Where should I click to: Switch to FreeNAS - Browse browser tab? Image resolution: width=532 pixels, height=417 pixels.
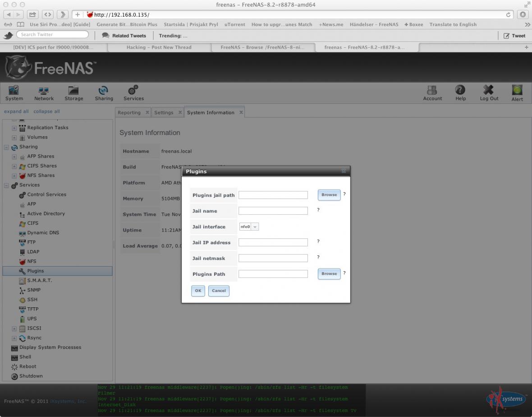point(262,47)
